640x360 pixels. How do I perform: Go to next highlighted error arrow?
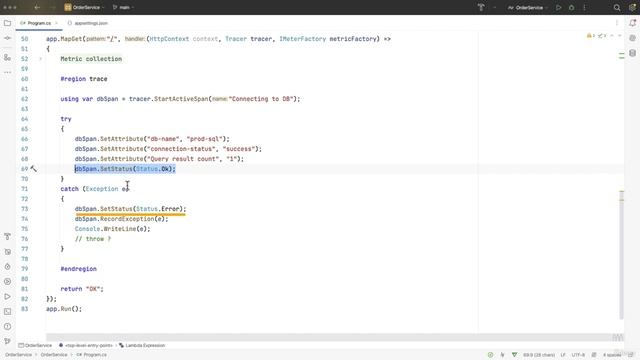coord(619,36)
